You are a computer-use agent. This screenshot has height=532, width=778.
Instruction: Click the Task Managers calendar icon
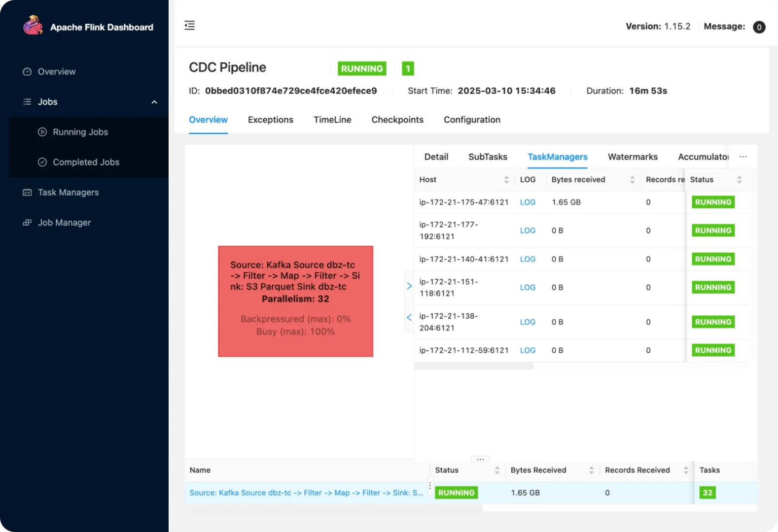point(27,193)
